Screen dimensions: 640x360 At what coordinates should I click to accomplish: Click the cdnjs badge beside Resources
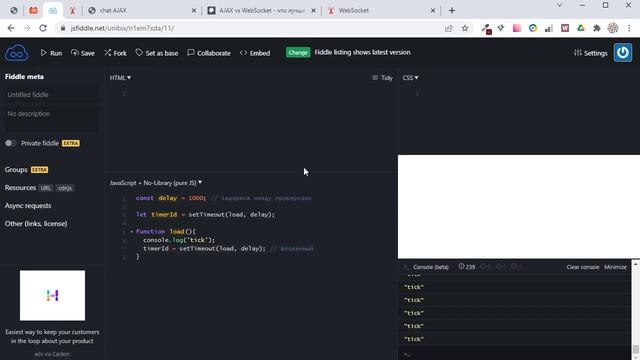65,188
